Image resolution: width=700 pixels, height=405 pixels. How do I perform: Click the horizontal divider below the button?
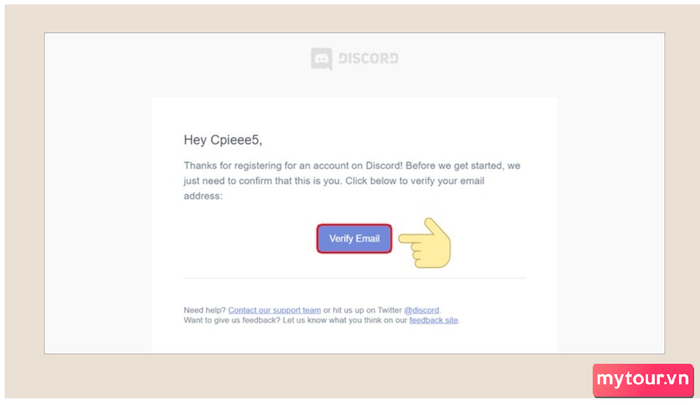coord(354,278)
